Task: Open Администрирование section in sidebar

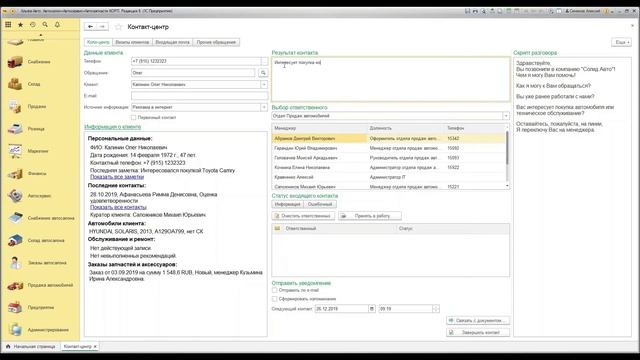Action: 48,330
